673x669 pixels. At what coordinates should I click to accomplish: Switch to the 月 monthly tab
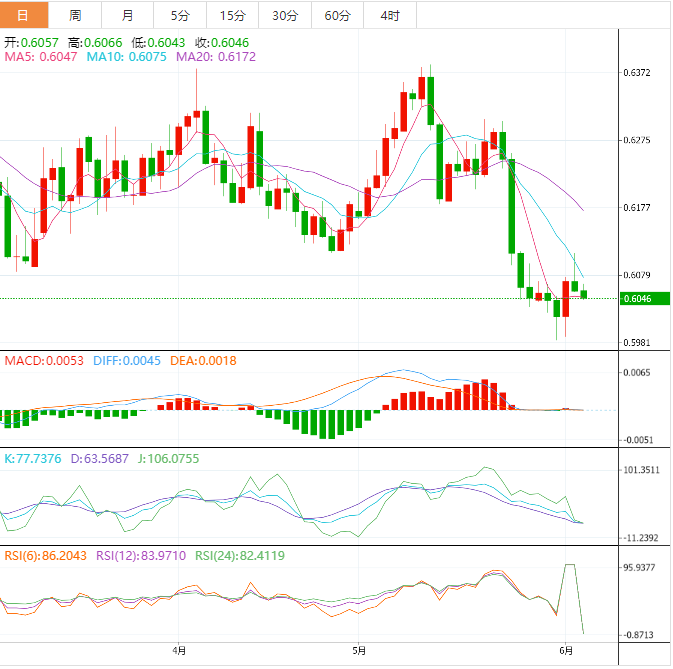[127, 15]
